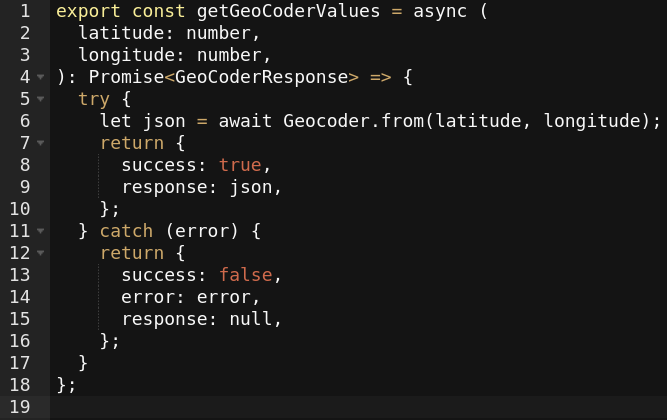The height and width of the screenshot is (420, 667).
Task: Fold the return block on line 7
Action: [x=40, y=143]
